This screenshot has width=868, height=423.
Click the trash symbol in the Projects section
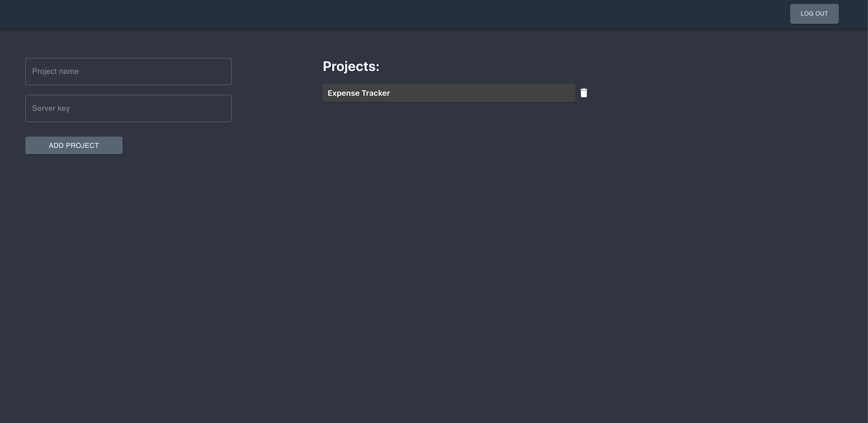[x=584, y=92]
